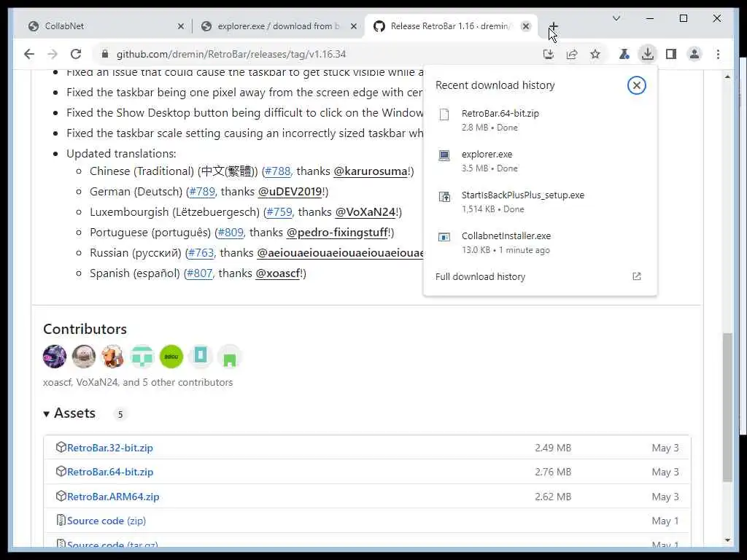Click the package icon beside RetroBar.ARM64.zip
This screenshot has height=560, width=747.
[x=61, y=496]
